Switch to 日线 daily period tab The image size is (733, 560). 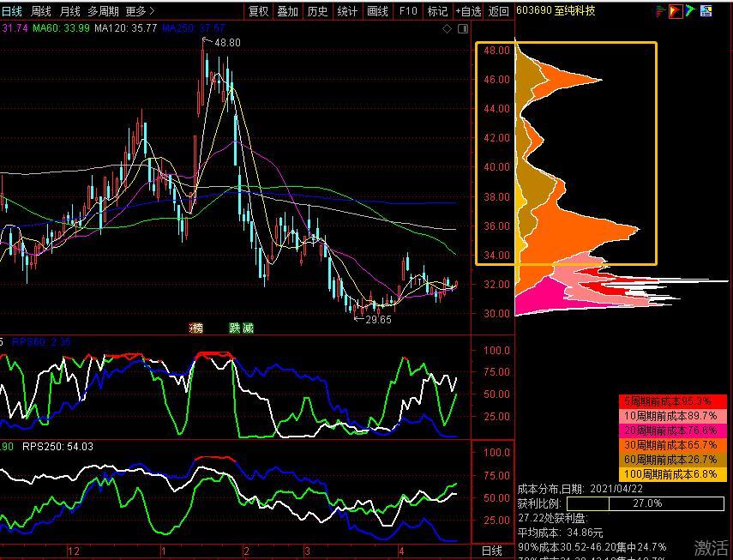pyautogui.click(x=11, y=11)
